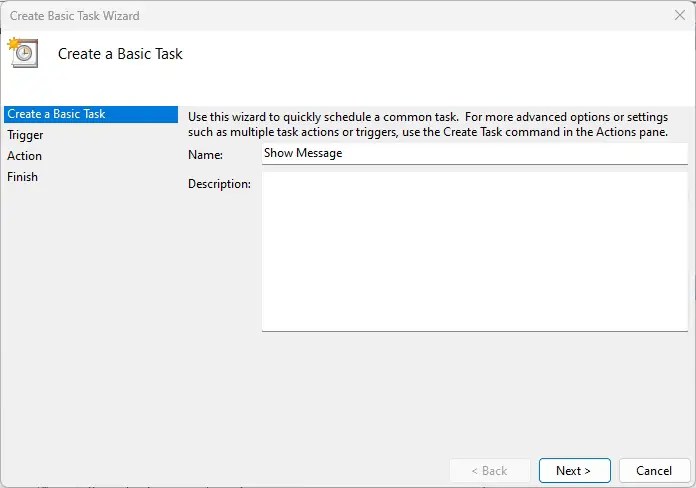The width and height of the screenshot is (696, 488).
Task: Click the Description label
Action: click(219, 184)
